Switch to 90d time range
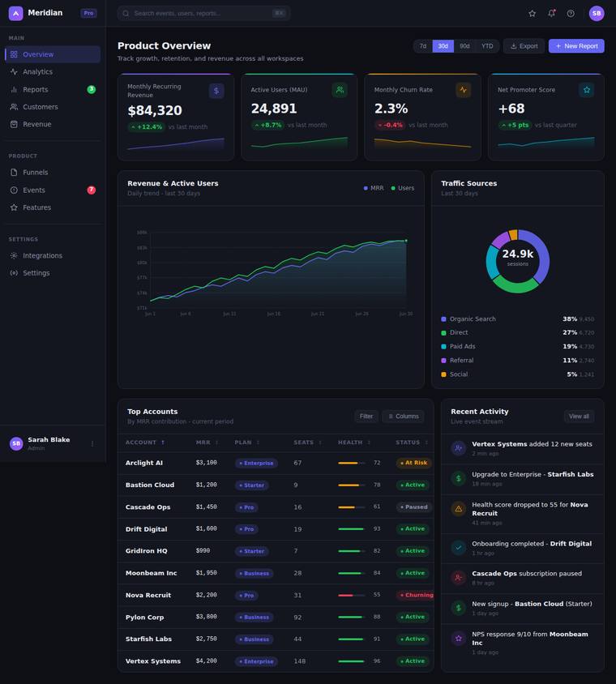616x684 pixels. (x=464, y=46)
